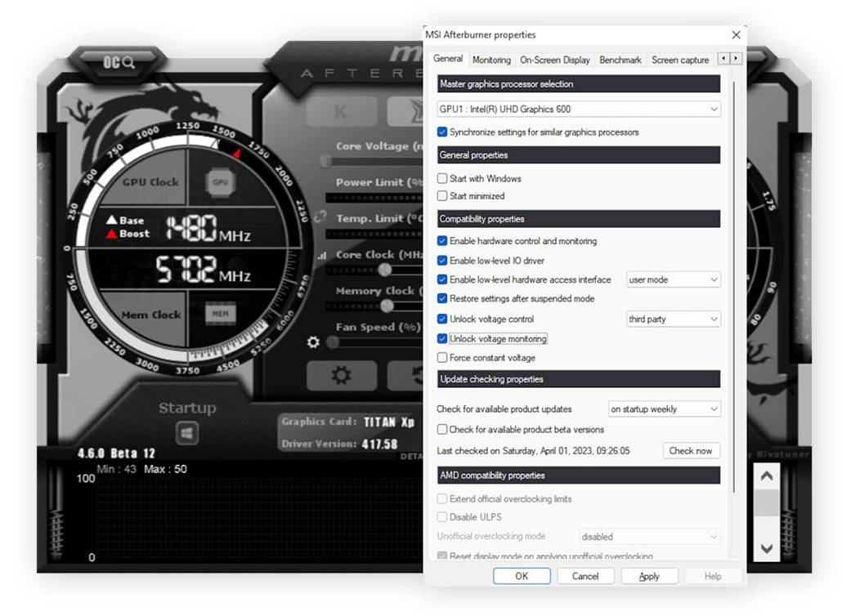Close the MSI Afterburner properties dialog
Viewport: 851px width, 616px height.
click(x=736, y=34)
